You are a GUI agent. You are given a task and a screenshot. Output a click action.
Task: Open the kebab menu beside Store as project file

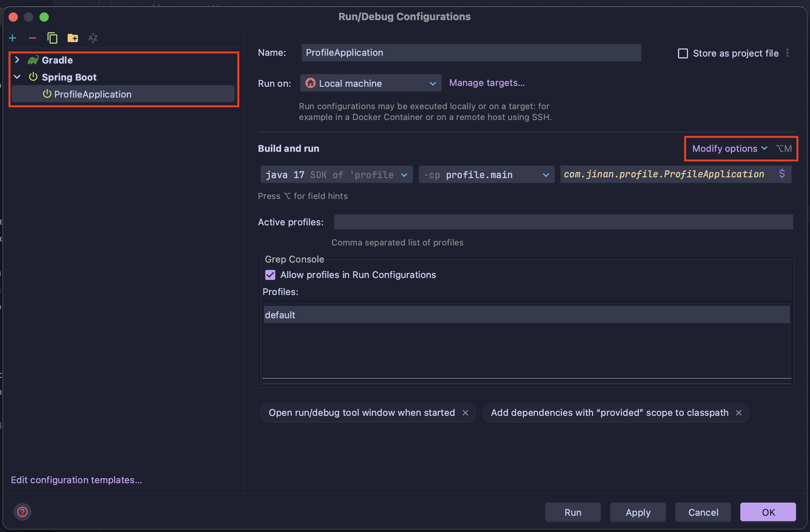(787, 53)
